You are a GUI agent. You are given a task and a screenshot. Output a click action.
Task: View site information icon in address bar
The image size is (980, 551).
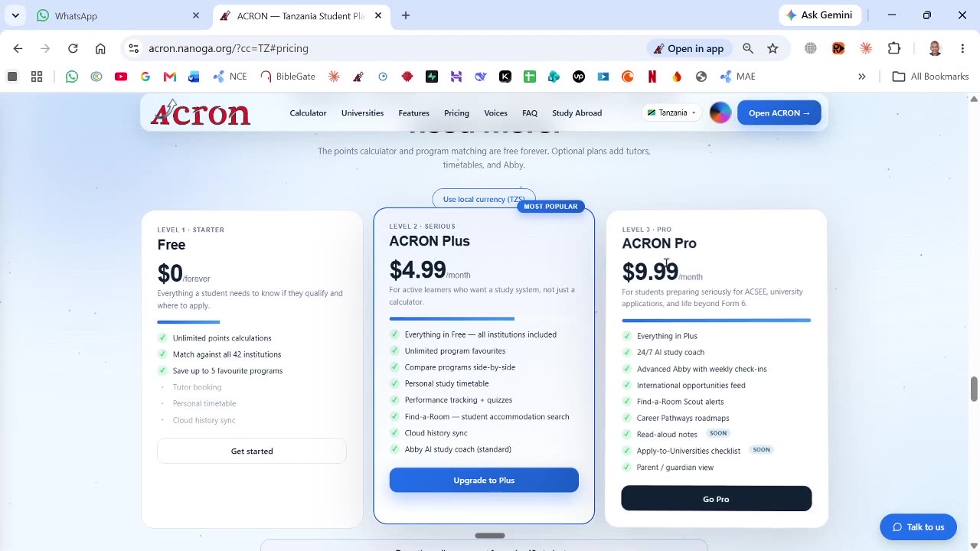(x=133, y=48)
